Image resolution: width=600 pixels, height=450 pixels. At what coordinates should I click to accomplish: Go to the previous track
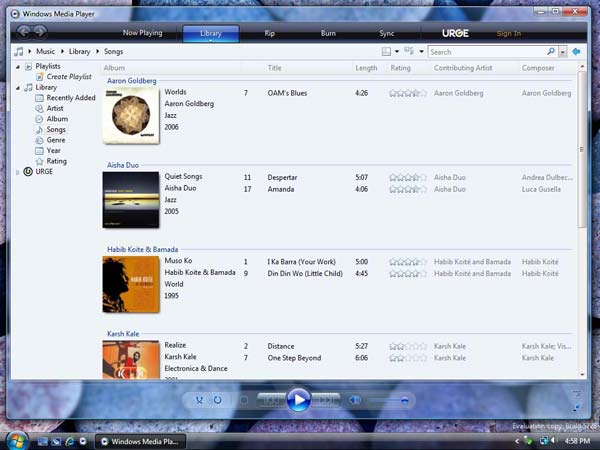pos(271,401)
